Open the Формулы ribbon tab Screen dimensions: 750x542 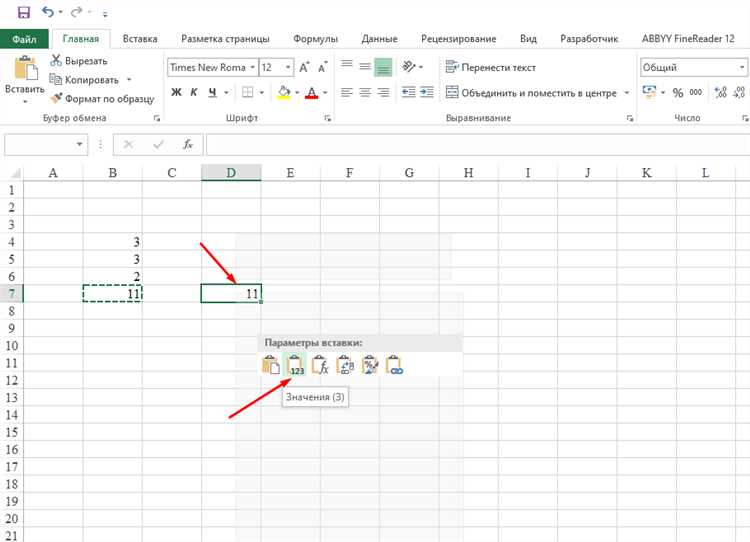(x=315, y=39)
